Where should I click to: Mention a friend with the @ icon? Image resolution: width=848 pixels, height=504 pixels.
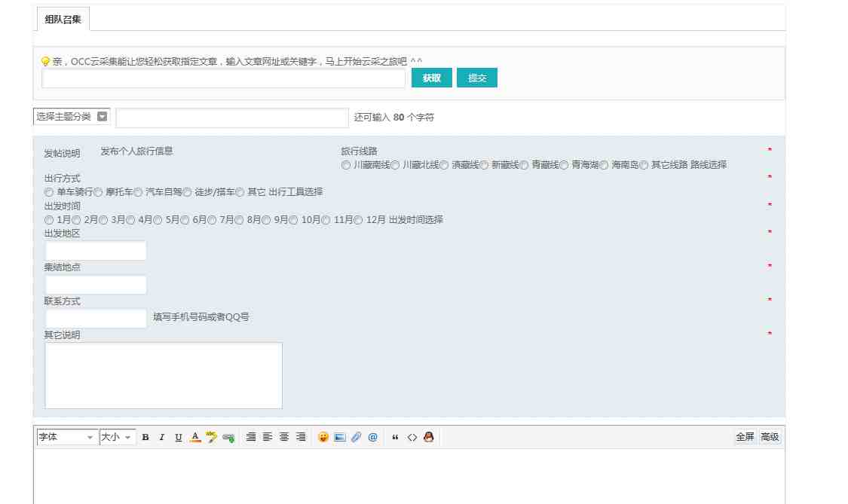[x=372, y=437]
